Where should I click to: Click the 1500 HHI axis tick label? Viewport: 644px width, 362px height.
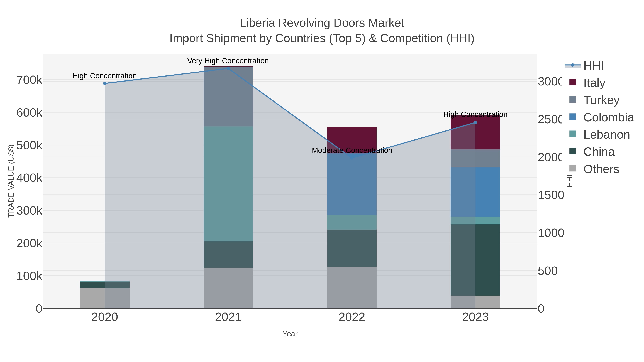(551, 195)
